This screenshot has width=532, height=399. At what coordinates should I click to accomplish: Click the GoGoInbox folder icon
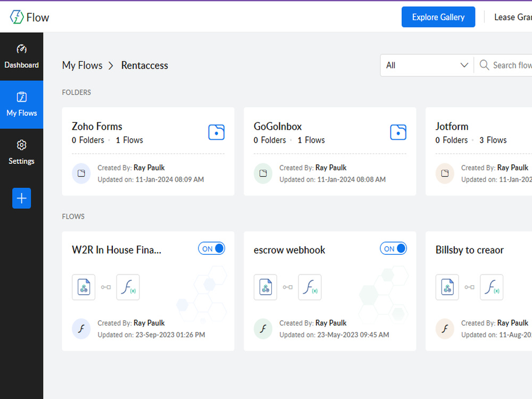pyautogui.click(x=398, y=132)
